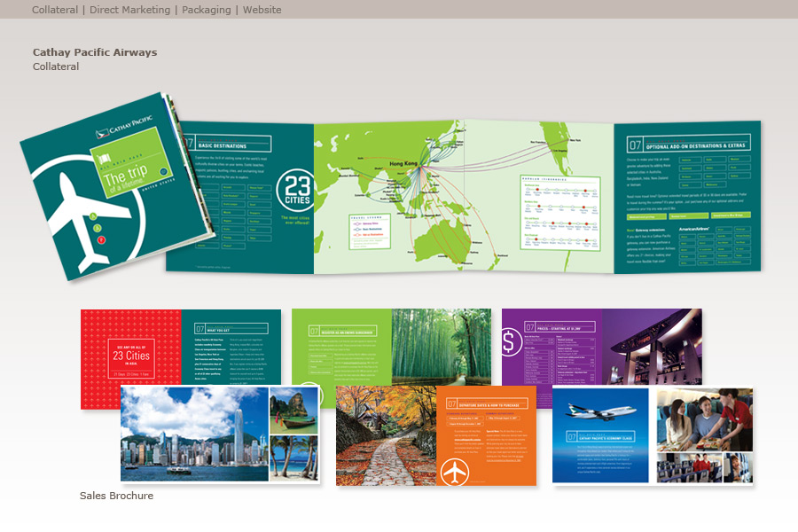Click the Cathay Pacific Airways heading
798x532 pixels.
point(95,52)
